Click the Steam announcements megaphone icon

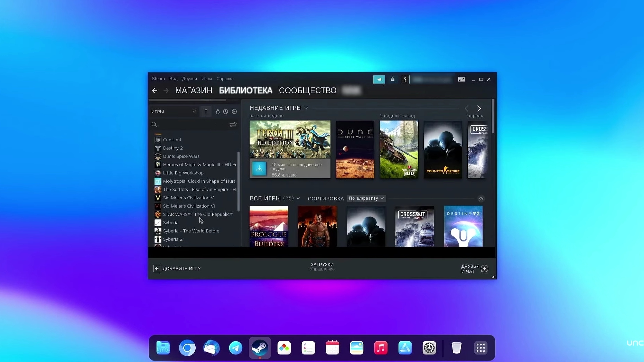coord(379,79)
